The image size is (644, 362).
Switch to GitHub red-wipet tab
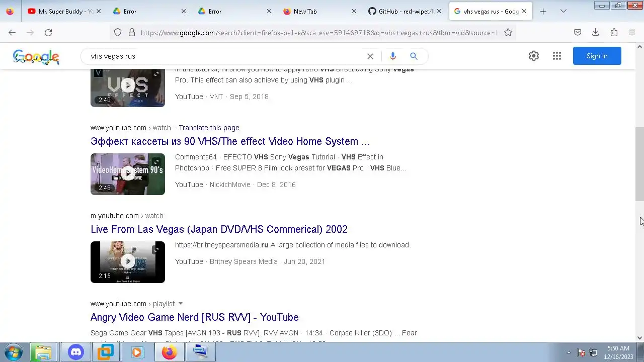pos(406,11)
